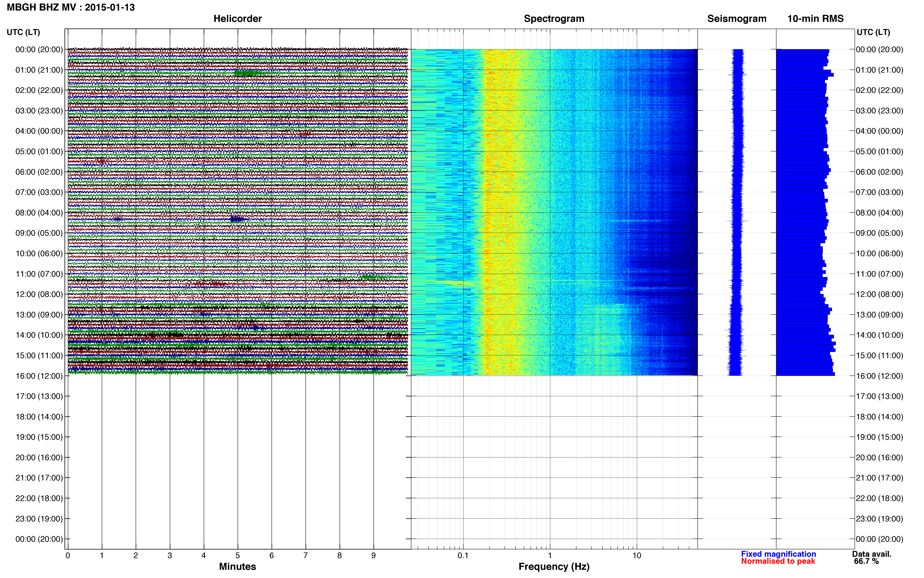
Task: Click the Minutes axis title
Action: pos(238,566)
